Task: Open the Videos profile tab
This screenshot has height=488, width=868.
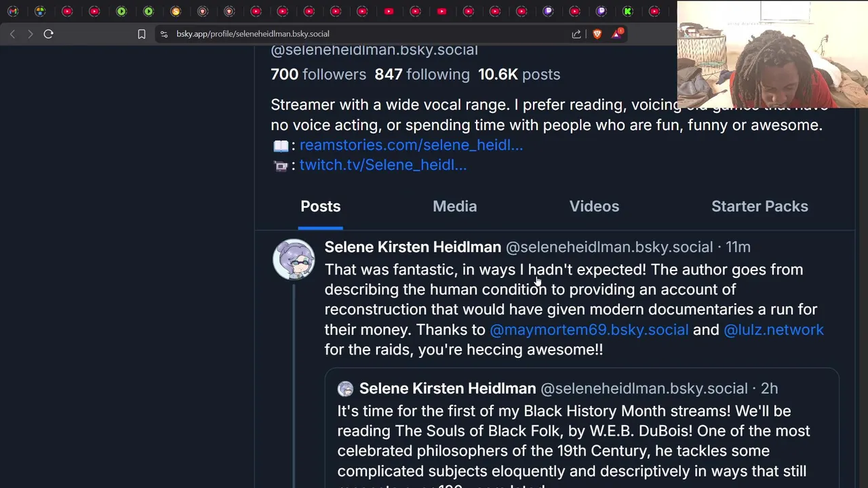Action: 594,206
